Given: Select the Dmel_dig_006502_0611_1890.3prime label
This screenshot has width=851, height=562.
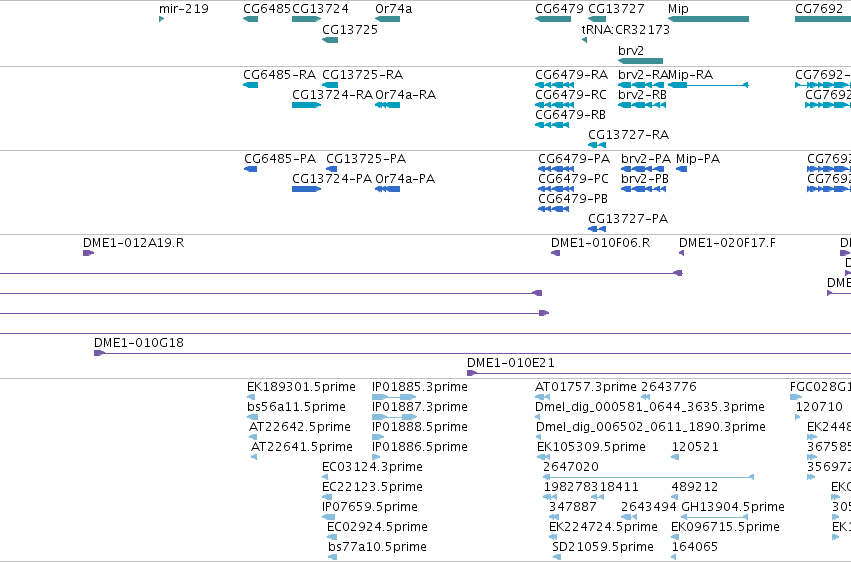Looking at the screenshot, I should coord(651,427).
